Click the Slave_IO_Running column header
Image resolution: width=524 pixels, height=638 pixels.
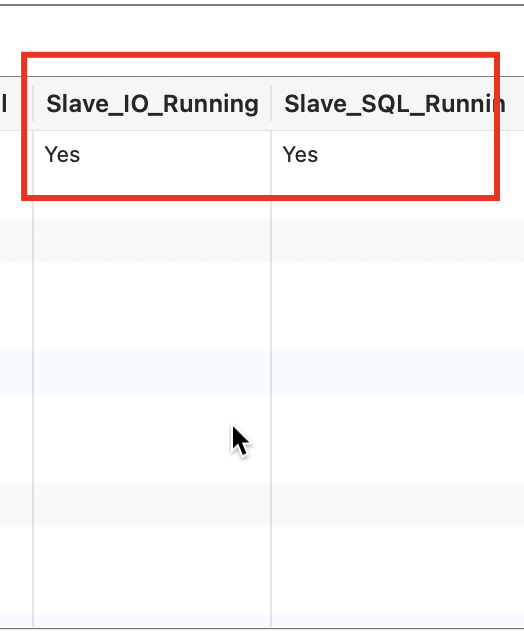coord(152,104)
